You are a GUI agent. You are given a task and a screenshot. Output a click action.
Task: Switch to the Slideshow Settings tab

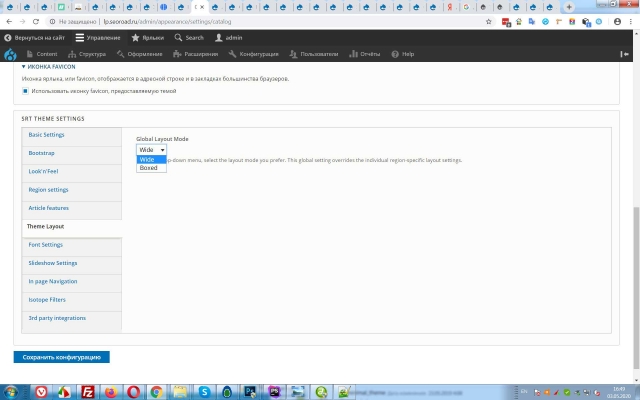tap(53, 263)
